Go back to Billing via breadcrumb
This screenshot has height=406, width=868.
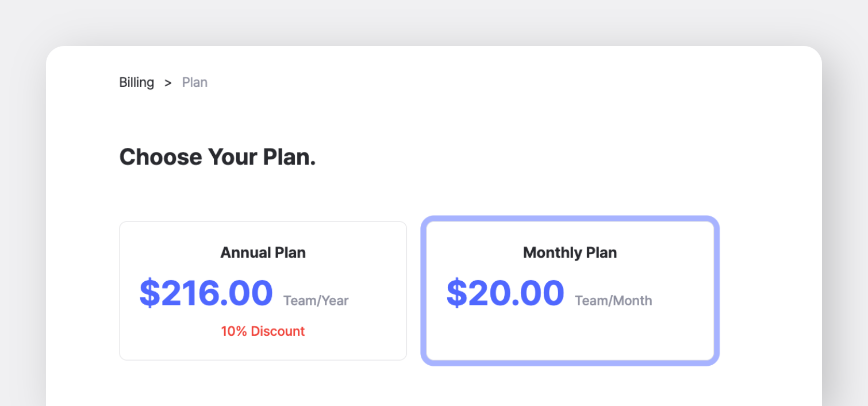point(136,82)
